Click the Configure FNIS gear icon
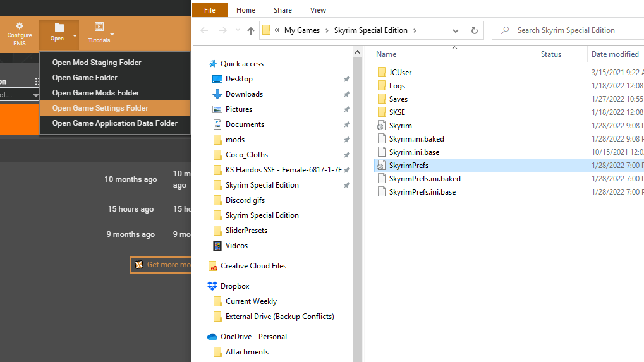The width and height of the screenshot is (644, 362). [x=20, y=26]
